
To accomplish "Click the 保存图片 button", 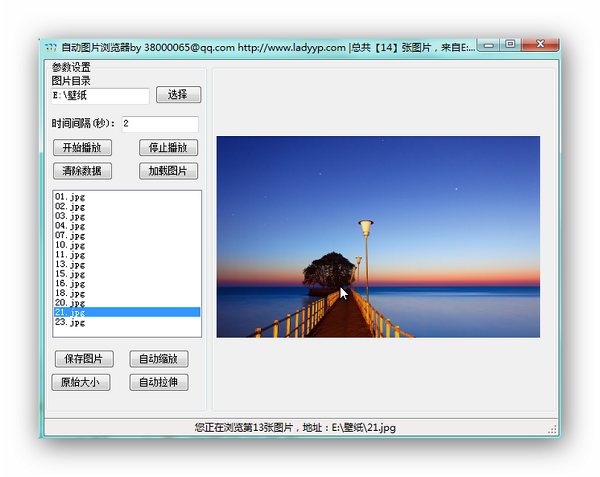I will click(x=84, y=359).
